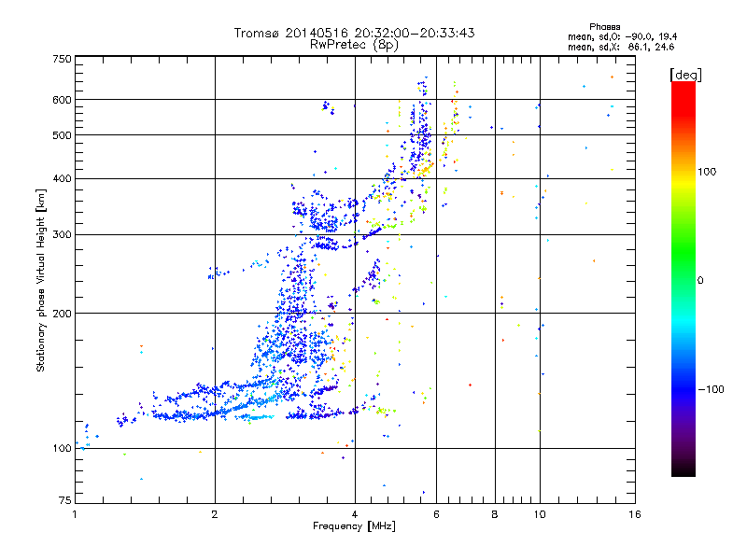Click the y-axis tick label '500'
This screenshot has height=560, width=747.
pyautogui.click(x=62, y=135)
